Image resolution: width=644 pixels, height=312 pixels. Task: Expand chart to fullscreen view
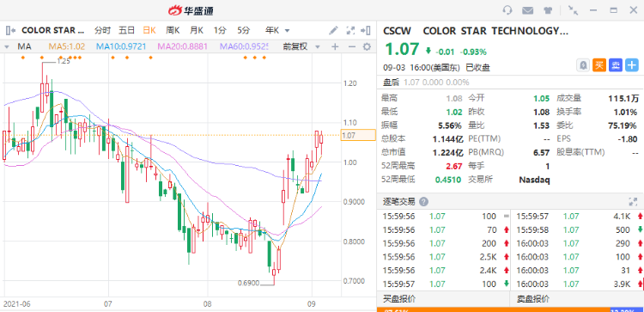350,30
